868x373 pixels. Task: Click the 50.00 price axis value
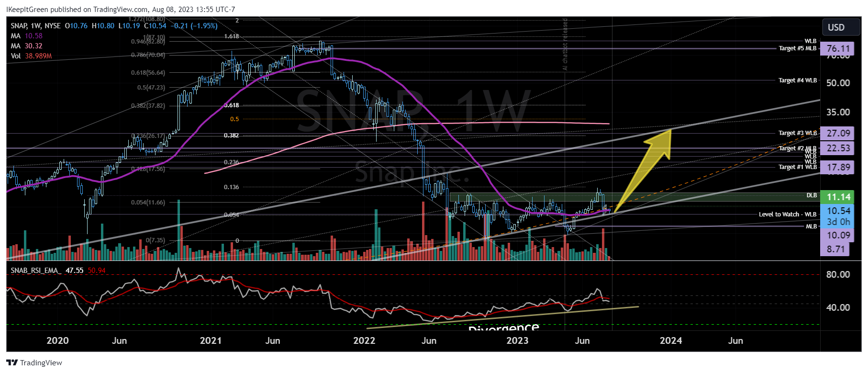838,83
